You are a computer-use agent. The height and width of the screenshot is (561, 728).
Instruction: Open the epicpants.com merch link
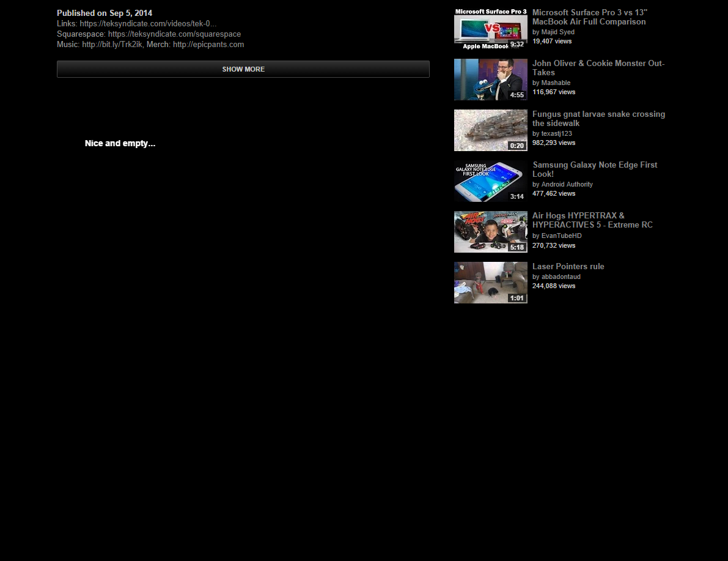point(208,45)
